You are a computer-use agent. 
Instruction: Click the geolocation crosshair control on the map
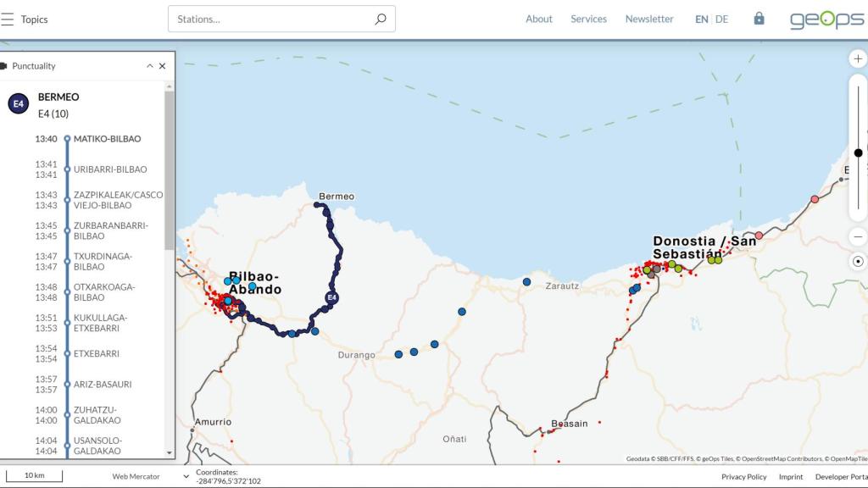coord(856,261)
